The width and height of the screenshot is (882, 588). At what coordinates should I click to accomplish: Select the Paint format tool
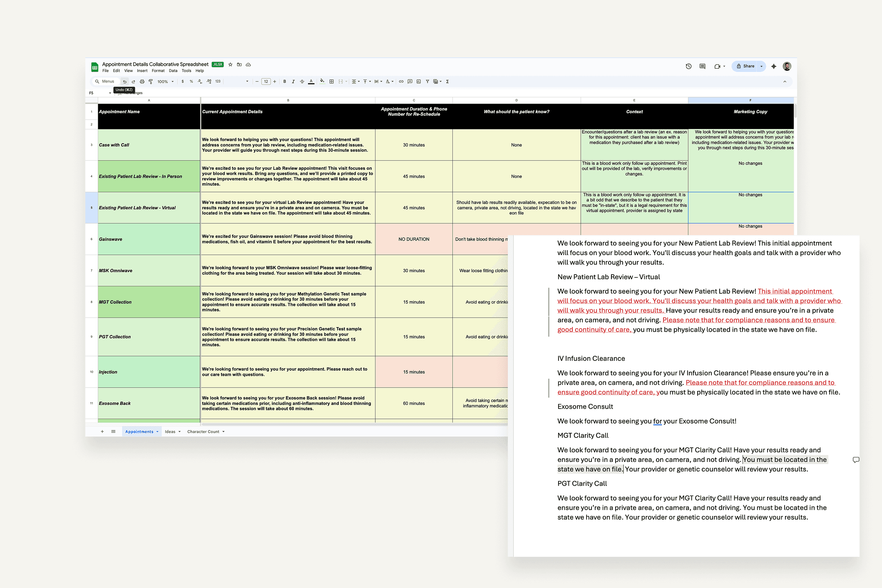(151, 82)
